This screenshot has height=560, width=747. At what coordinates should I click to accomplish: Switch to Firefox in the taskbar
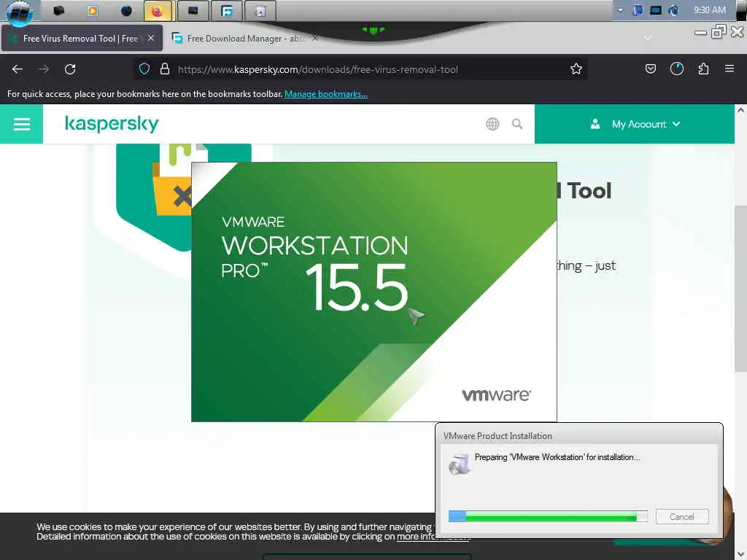158,11
